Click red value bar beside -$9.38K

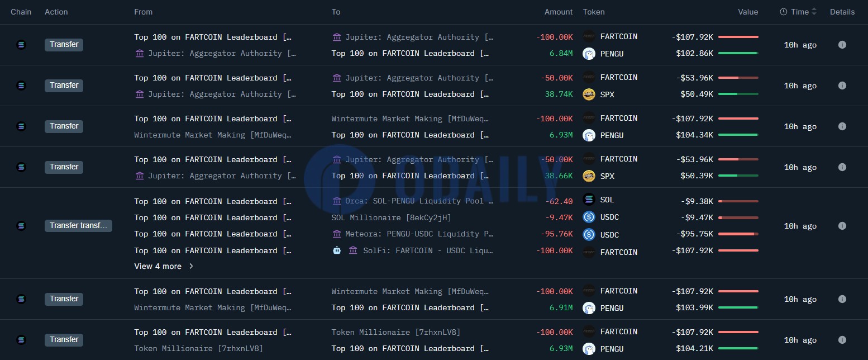pos(738,201)
